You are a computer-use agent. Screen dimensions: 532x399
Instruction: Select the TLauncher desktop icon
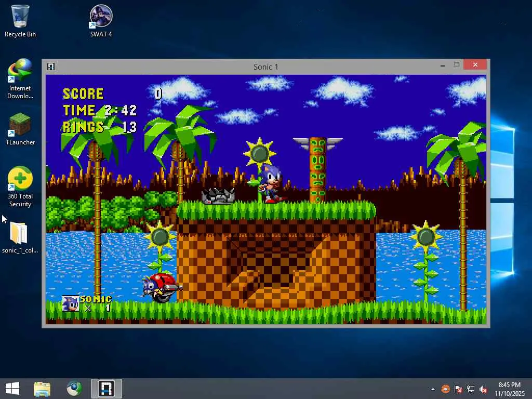(20, 129)
